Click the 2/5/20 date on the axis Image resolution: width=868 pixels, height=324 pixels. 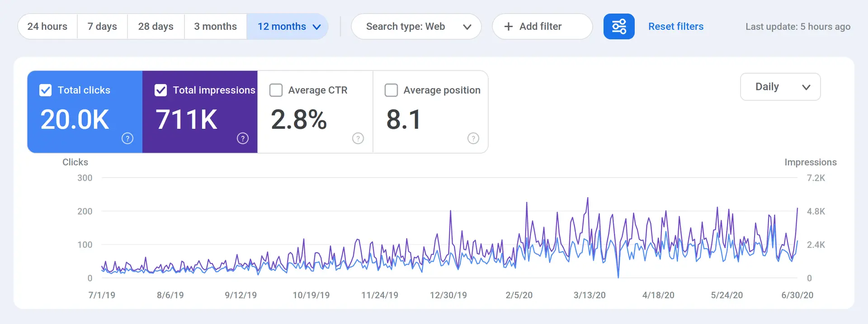coord(519,295)
